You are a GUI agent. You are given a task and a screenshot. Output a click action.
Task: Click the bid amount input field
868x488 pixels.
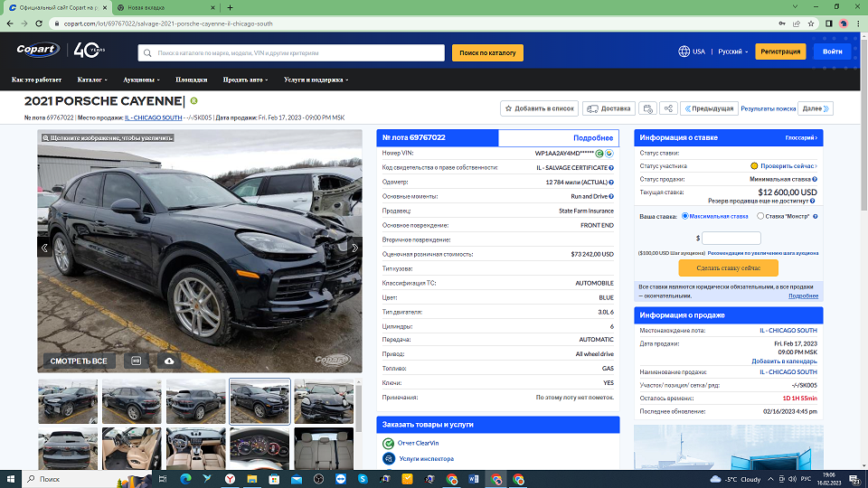tap(731, 238)
